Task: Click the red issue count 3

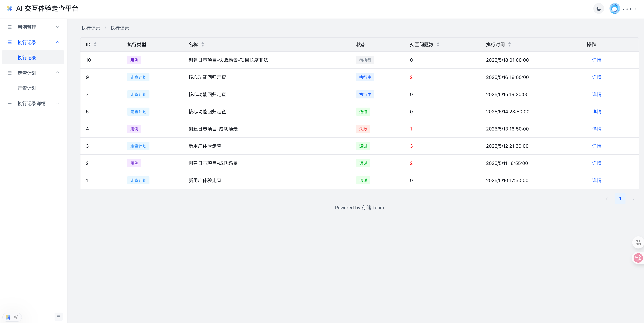Action: click(x=411, y=146)
